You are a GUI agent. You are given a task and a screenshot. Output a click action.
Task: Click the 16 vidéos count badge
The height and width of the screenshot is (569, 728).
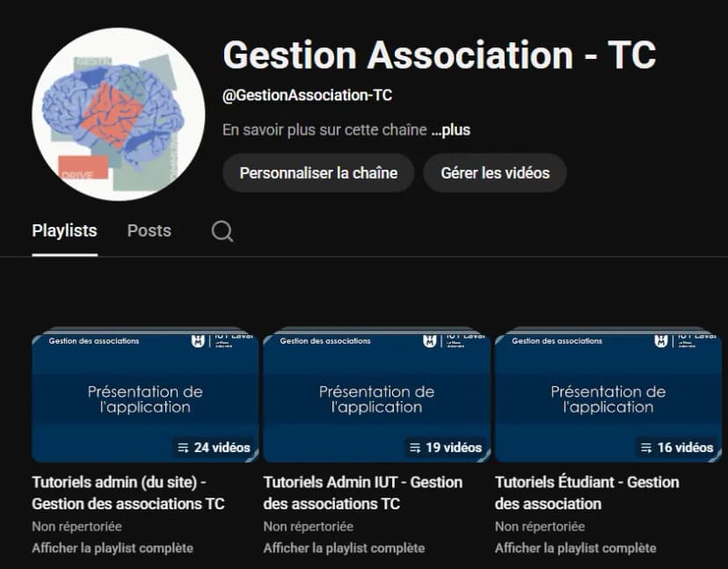[676, 447]
